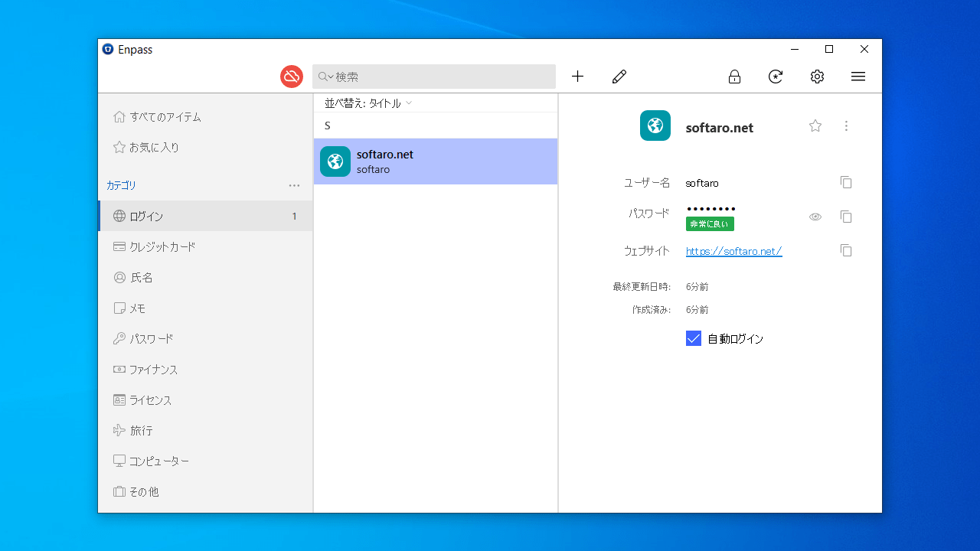
Task: Copy the username softaro
Action: pyautogui.click(x=846, y=182)
